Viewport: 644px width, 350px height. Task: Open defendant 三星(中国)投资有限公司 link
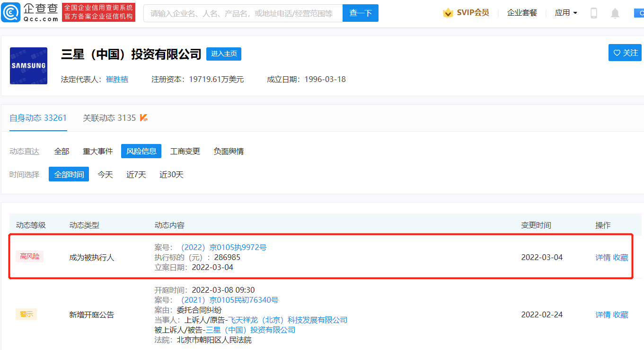point(251,330)
